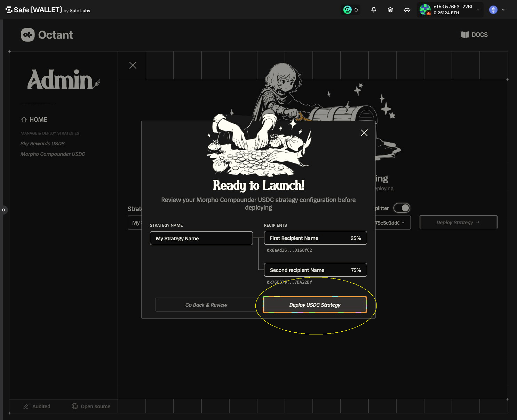Click the coins illustration in dialog
This screenshot has width=517, height=420.
258,145
